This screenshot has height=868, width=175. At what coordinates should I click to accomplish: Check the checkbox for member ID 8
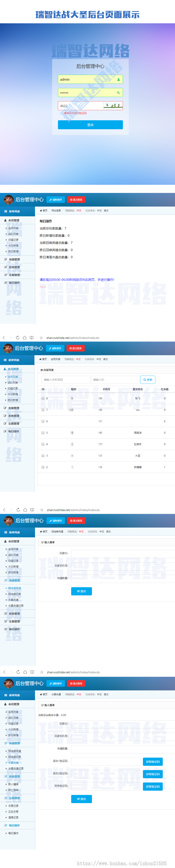coord(43,398)
